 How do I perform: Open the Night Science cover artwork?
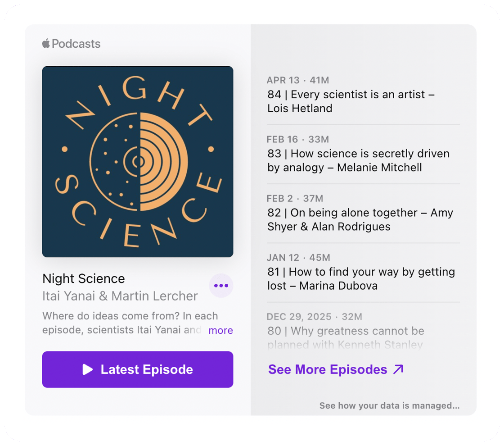tap(138, 162)
